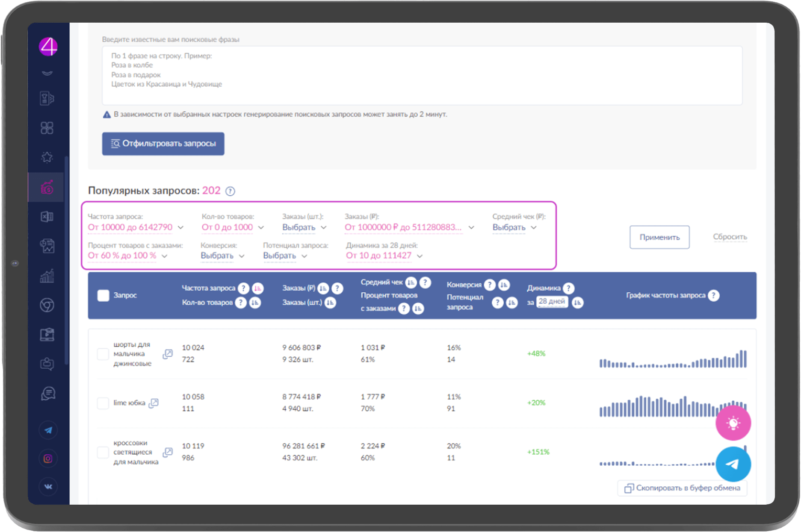Open the question mark next to 'График частоты запроса'

[x=713, y=295]
